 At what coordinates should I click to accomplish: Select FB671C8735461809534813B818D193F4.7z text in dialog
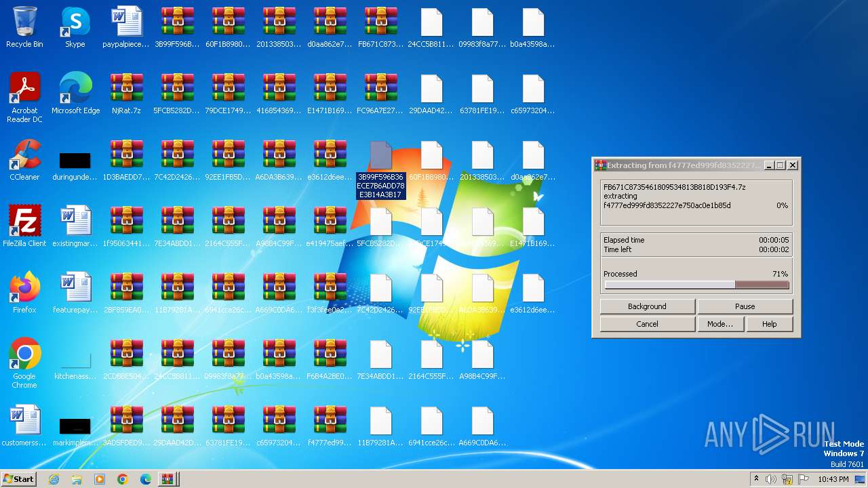coord(675,187)
